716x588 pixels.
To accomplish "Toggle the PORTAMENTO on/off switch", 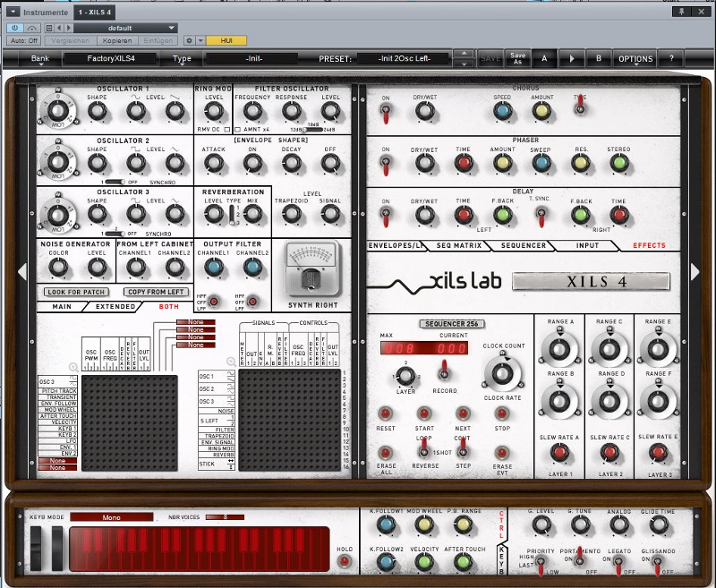I will click(x=579, y=556).
